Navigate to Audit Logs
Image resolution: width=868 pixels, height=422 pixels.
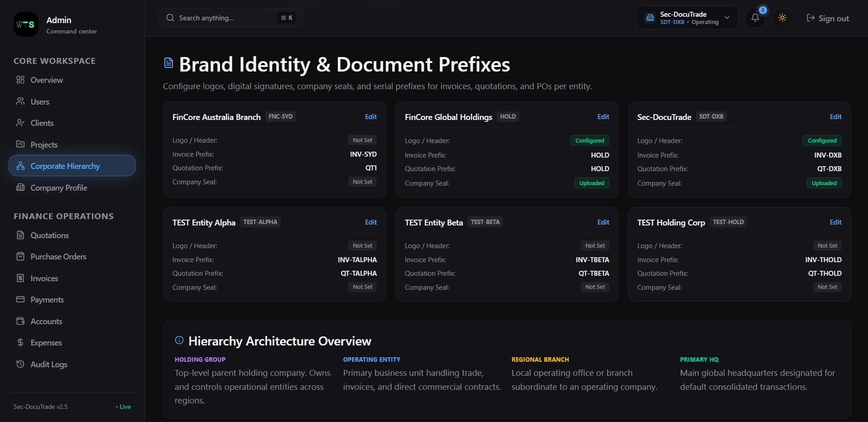click(x=72, y=364)
